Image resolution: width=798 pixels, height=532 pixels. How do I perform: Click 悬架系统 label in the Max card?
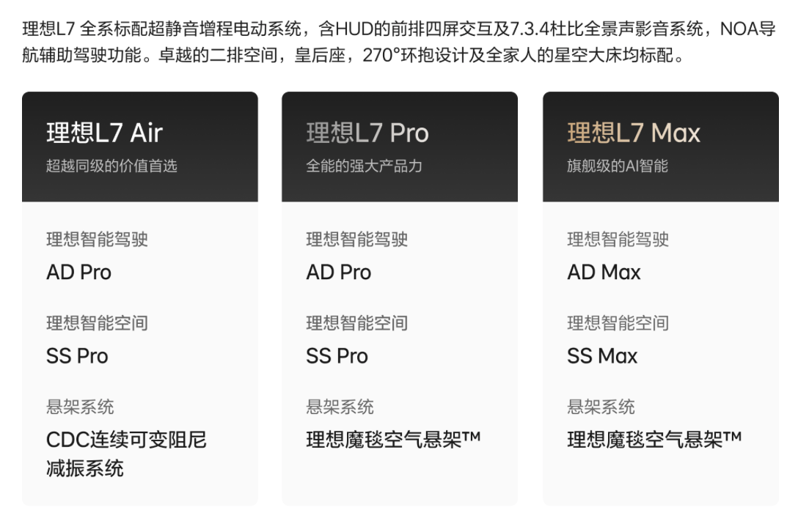(601, 407)
